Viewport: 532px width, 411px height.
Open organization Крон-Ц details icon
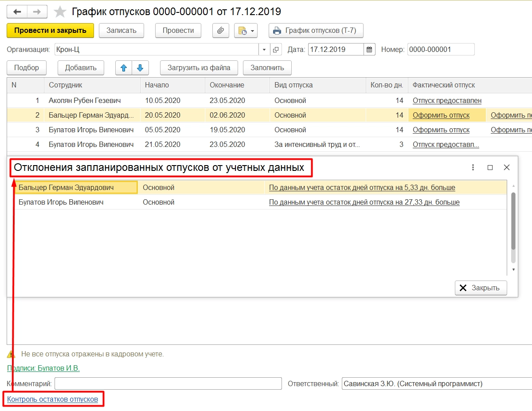coord(276,49)
